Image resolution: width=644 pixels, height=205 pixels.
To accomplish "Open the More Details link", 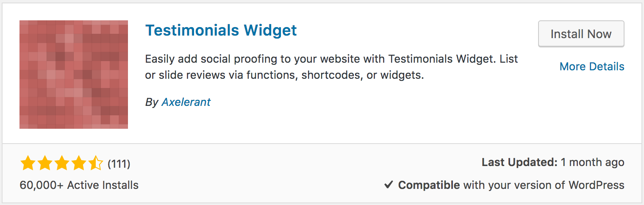I will pyautogui.click(x=592, y=66).
